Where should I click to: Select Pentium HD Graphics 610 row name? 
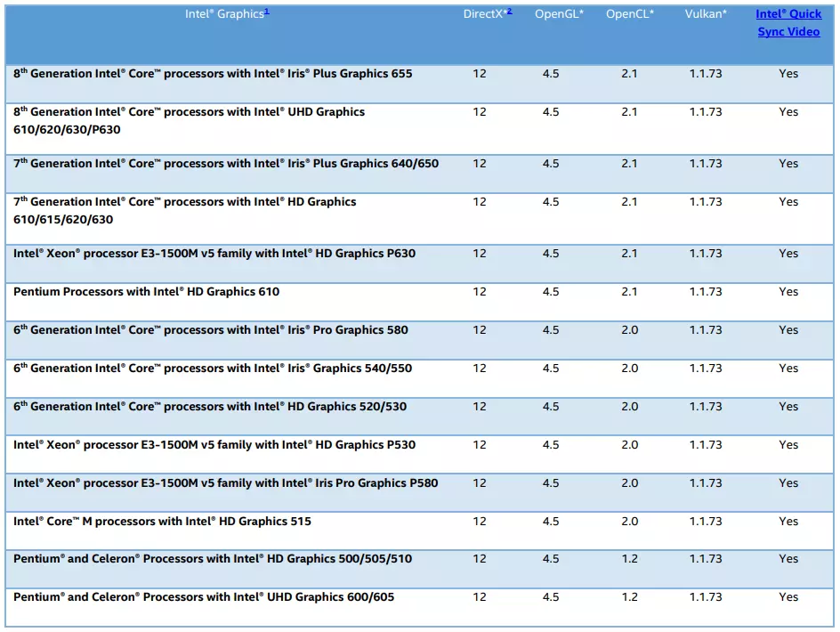click(146, 292)
